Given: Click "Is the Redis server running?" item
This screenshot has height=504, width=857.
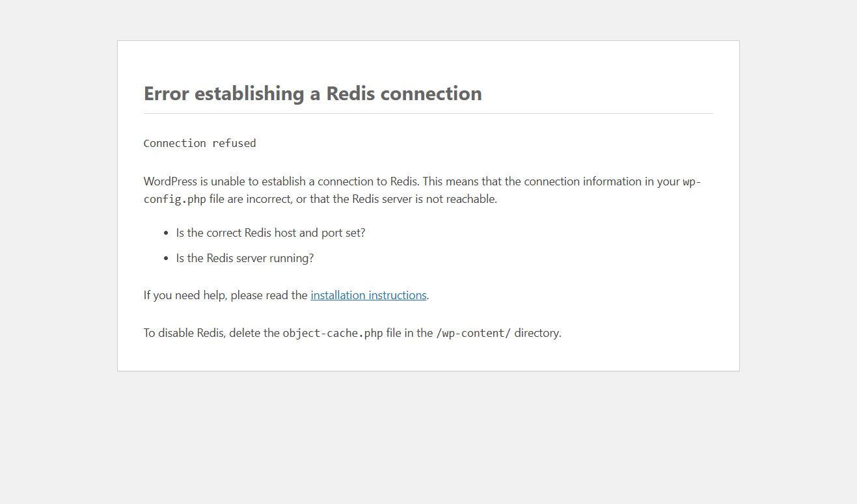Looking at the screenshot, I should tap(245, 258).
